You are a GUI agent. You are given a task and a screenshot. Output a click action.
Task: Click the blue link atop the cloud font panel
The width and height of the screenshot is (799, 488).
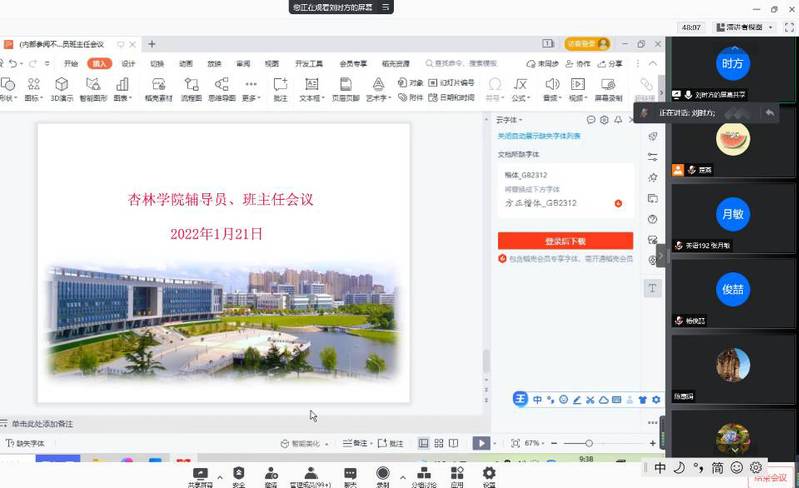click(539, 136)
